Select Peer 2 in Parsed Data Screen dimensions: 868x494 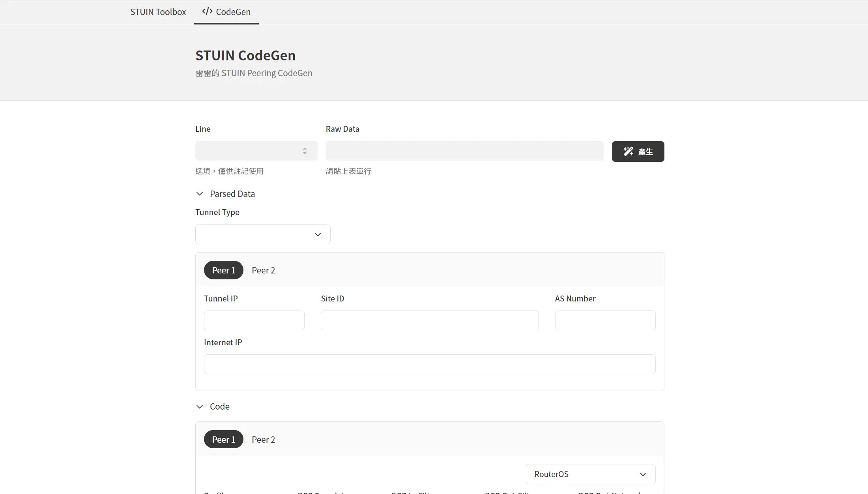pyautogui.click(x=263, y=270)
